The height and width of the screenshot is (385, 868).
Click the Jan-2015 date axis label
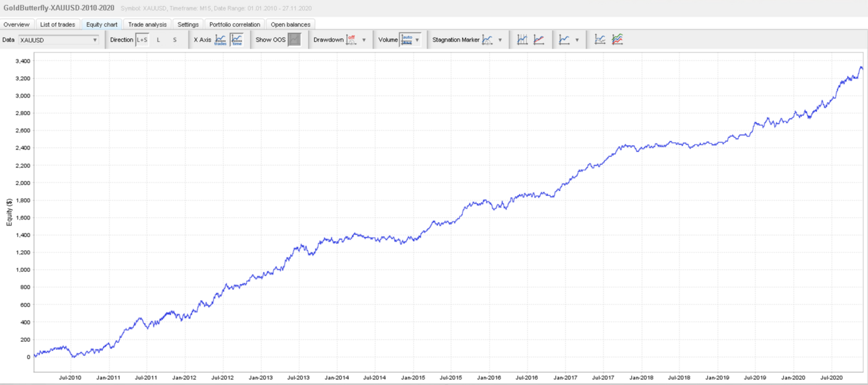(x=413, y=378)
